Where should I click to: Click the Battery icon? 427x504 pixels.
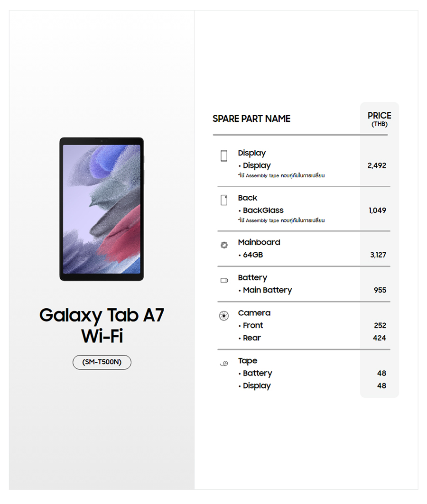[224, 281]
